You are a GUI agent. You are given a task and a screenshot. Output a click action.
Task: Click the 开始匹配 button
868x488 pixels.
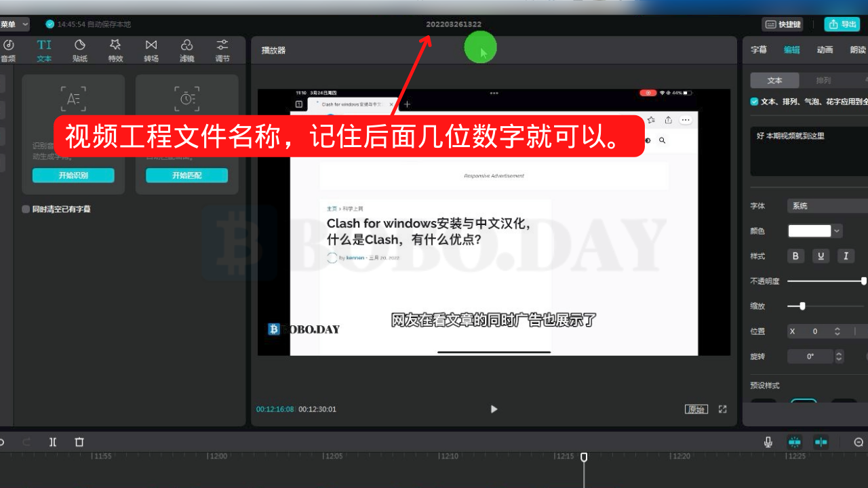tap(186, 176)
